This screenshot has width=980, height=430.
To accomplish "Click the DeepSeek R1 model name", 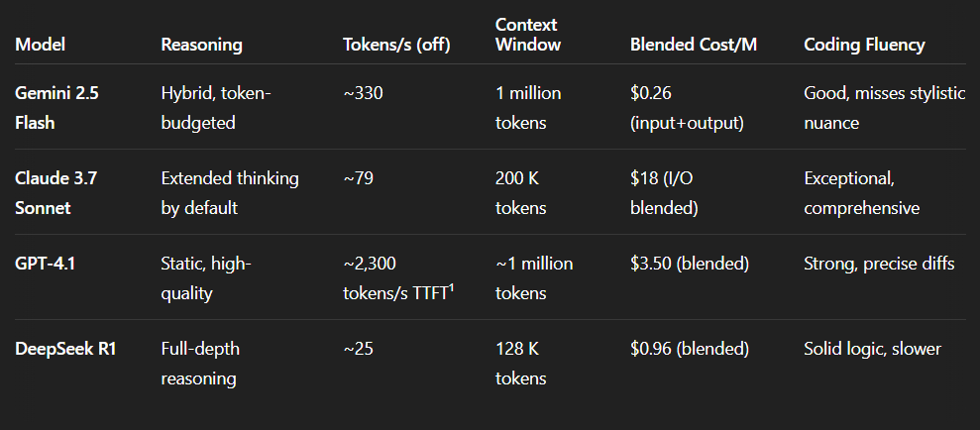I will [65, 349].
